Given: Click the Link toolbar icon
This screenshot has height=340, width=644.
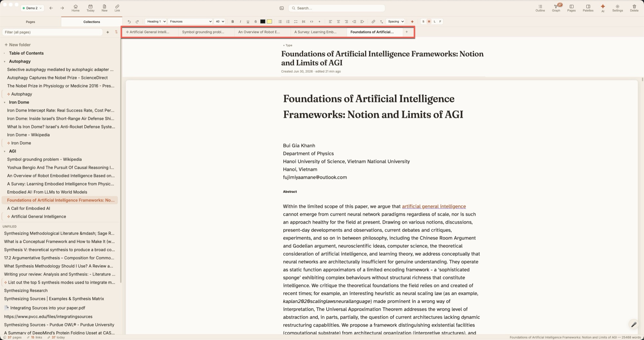Looking at the screenshot, I should [117, 8].
